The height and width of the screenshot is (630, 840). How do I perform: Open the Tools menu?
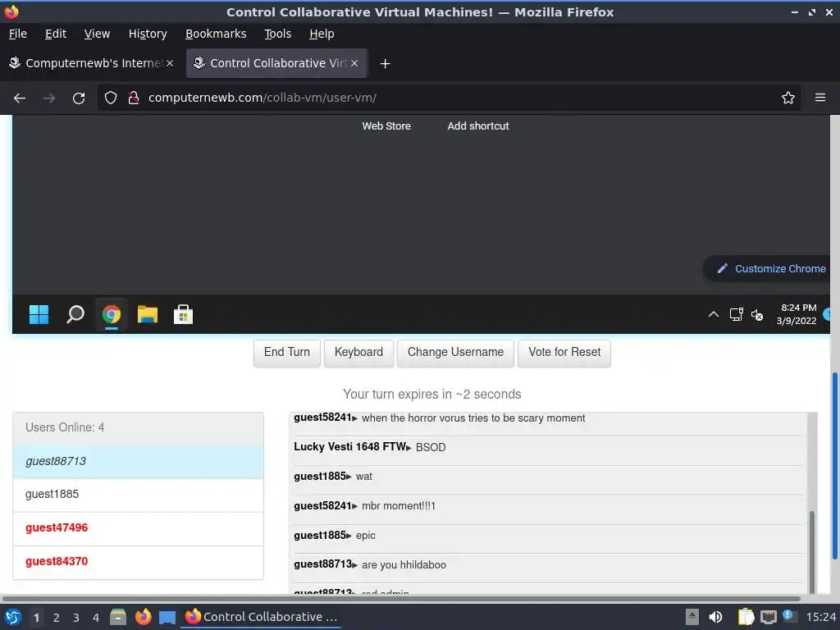277,34
